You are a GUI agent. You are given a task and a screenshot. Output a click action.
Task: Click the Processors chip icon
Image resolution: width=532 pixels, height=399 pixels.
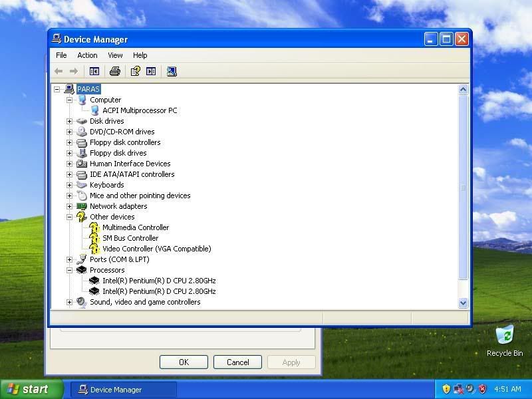(82, 270)
